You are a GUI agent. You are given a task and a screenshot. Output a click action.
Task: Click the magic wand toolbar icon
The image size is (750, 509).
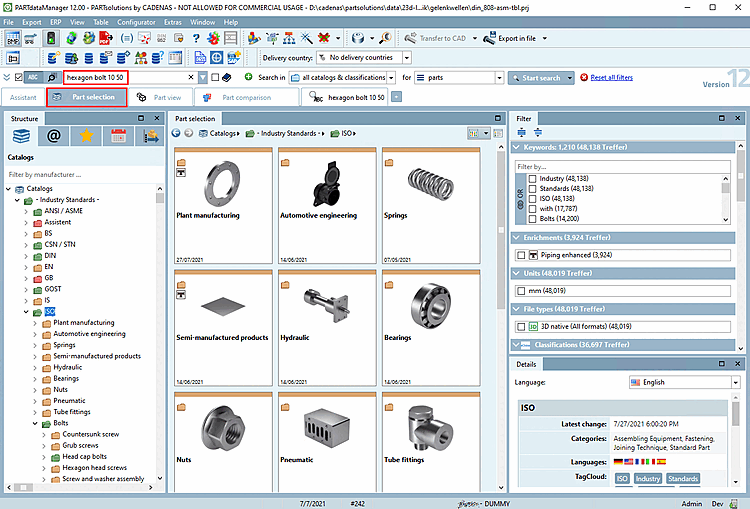tap(307, 38)
